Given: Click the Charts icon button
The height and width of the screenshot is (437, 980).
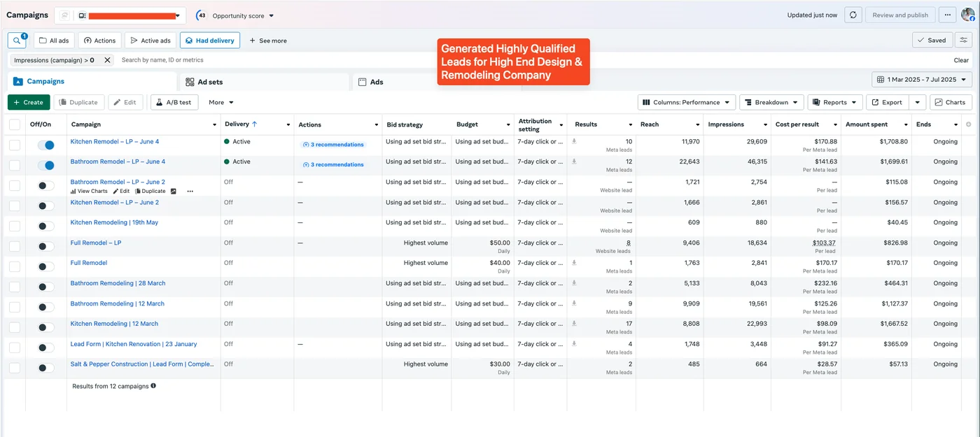Looking at the screenshot, I should pos(951,102).
